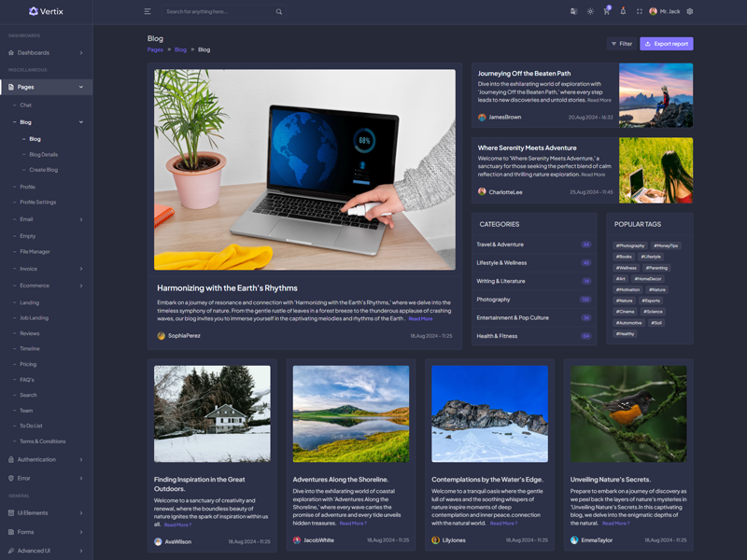
Task: Open the Mr. Jack profile dropdown
Action: tap(664, 11)
